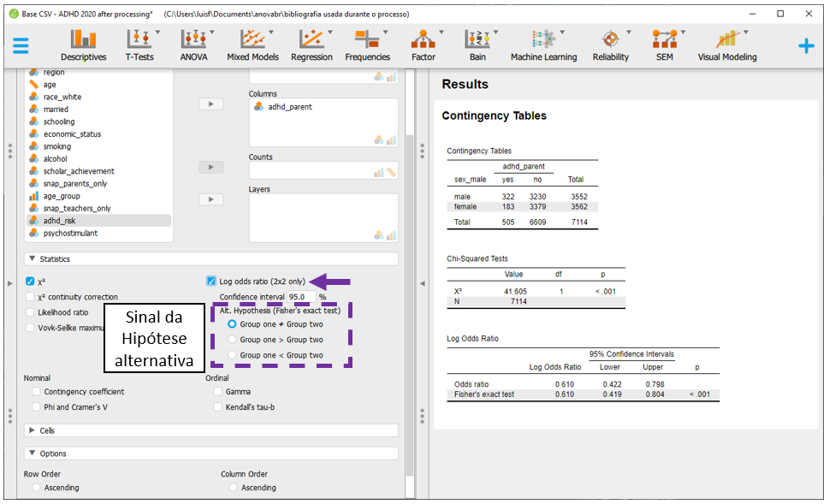Viewport: 829px width, 504px height.
Task: Open the Descriptives analysis module
Action: click(83, 45)
